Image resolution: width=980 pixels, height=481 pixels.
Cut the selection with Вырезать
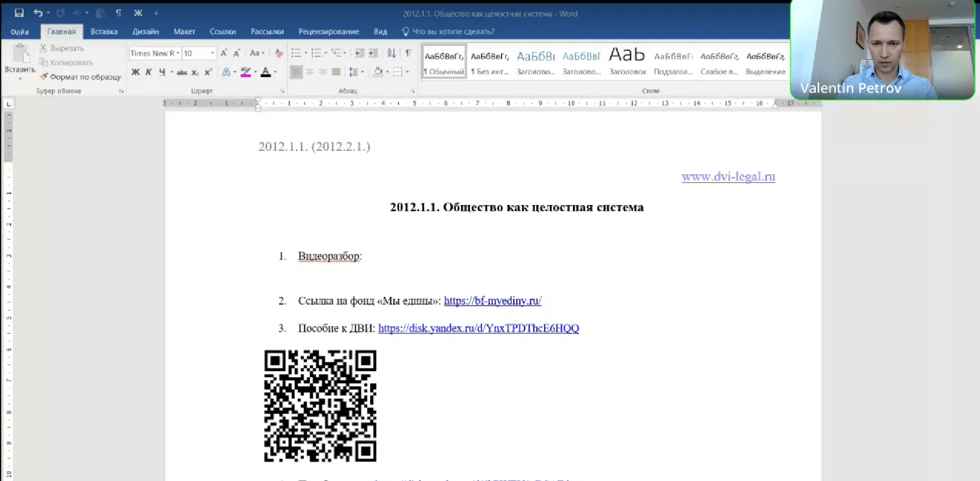pos(62,48)
